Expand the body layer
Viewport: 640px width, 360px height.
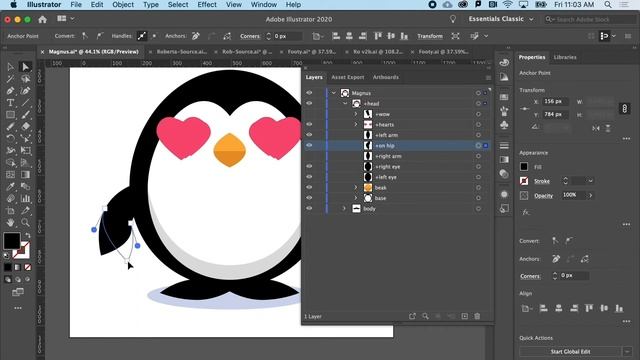pyautogui.click(x=344, y=209)
